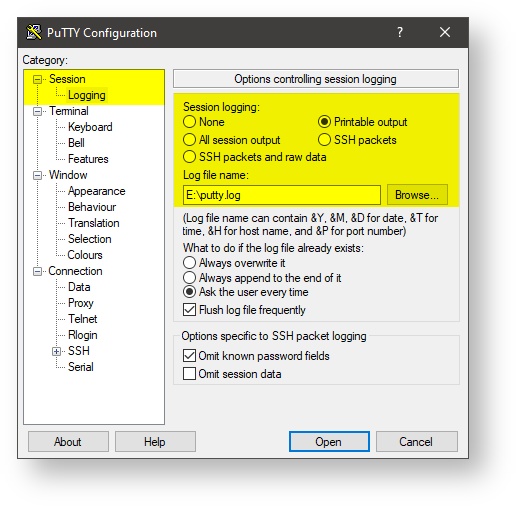Click the log file name field
This screenshot has width=517, height=507.
(282, 195)
